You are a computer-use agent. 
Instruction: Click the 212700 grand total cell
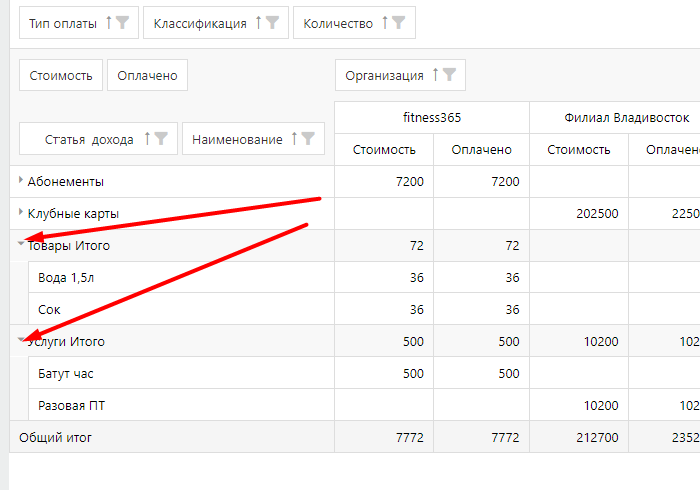point(579,437)
